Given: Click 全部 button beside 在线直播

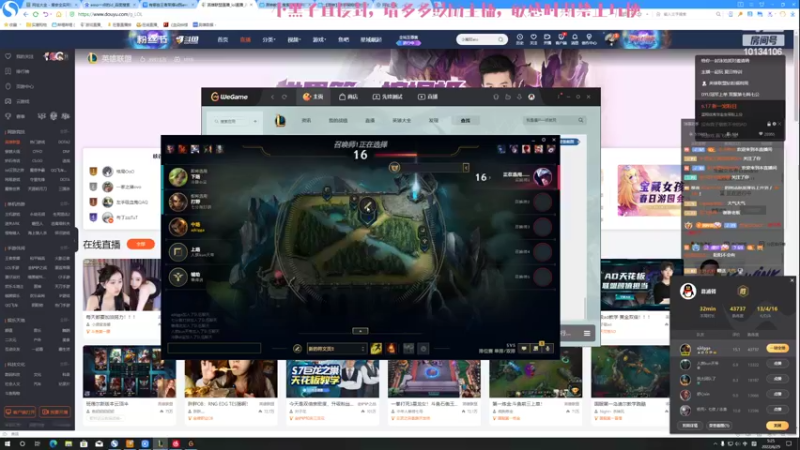Looking at the screenshot, I should 141,244.
